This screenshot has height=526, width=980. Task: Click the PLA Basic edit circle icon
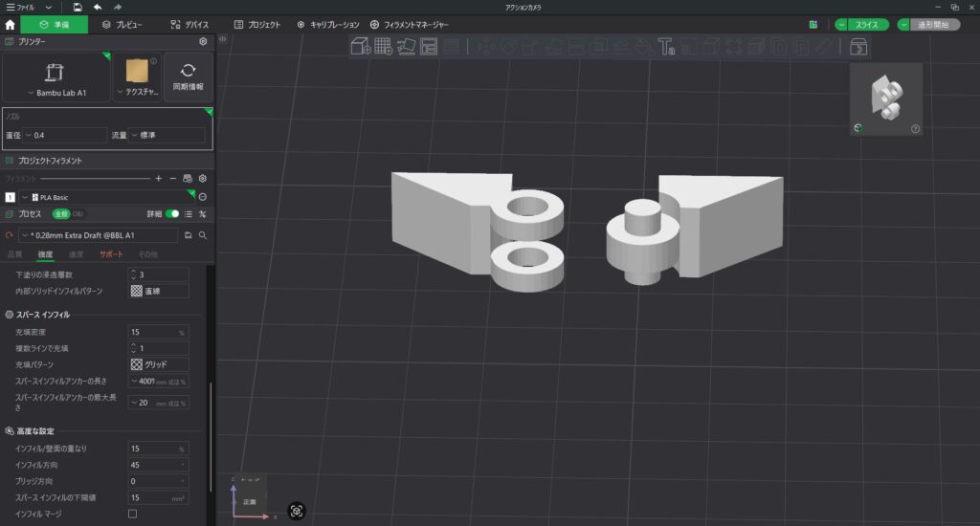[203, 197]
